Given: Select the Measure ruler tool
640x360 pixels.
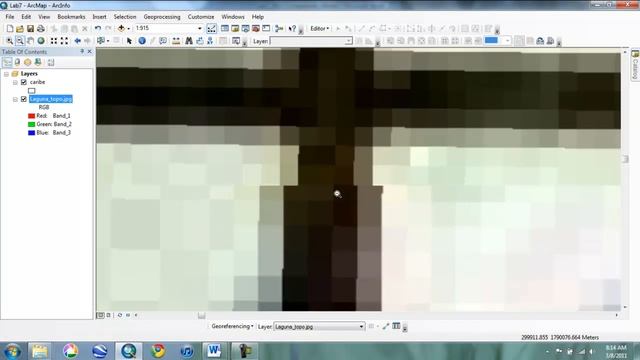Looking at the screenshot, I should click(x=176, y=41).
